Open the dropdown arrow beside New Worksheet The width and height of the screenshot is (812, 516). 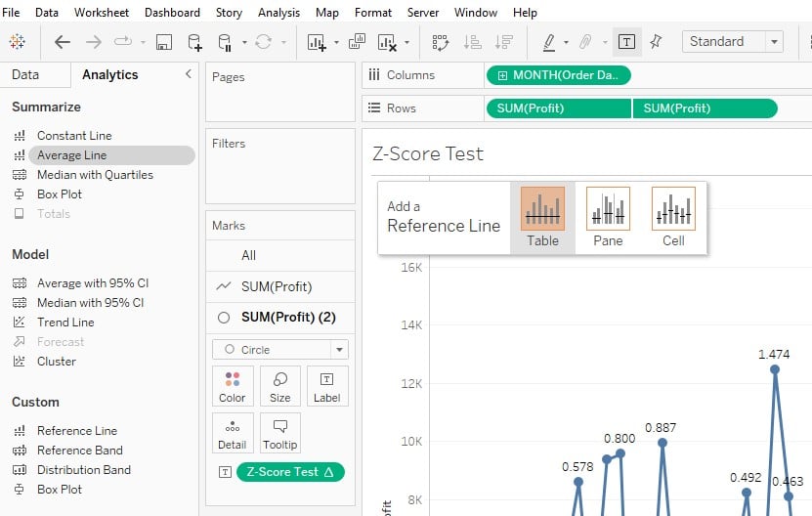336,42
